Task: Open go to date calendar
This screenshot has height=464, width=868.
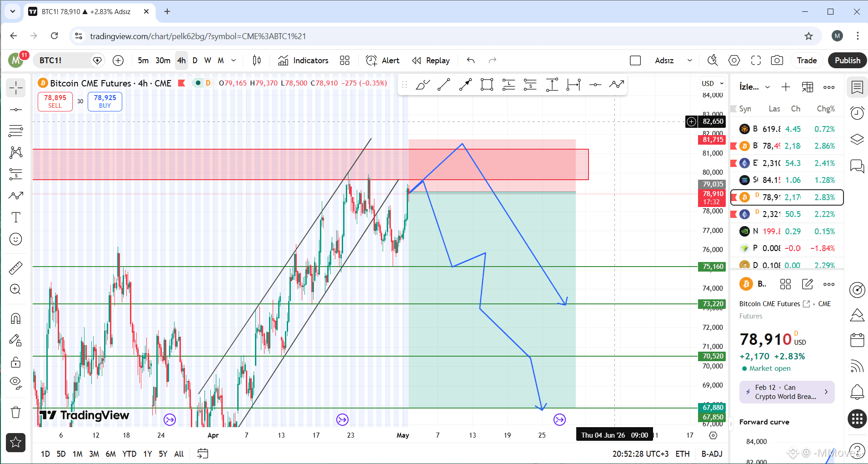Action: [203, 454]
